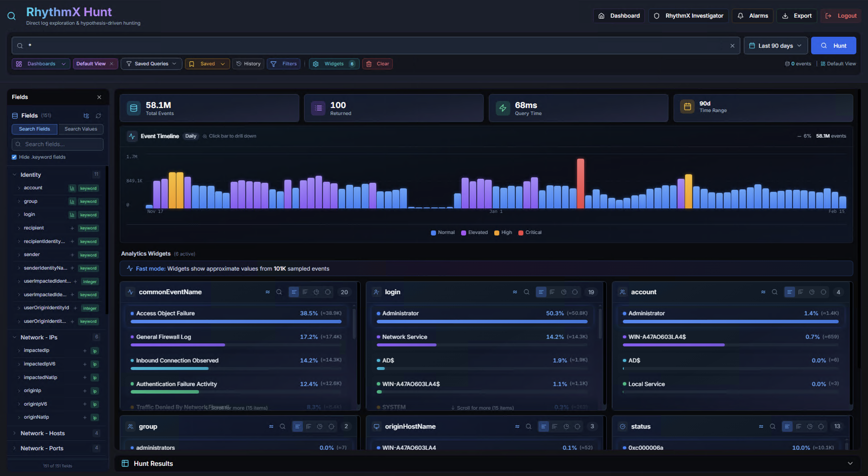Viewport: 868px width, 476px height.
Task: Add the impactedIp field with plus icon
Action: click(x=85, y=351)
